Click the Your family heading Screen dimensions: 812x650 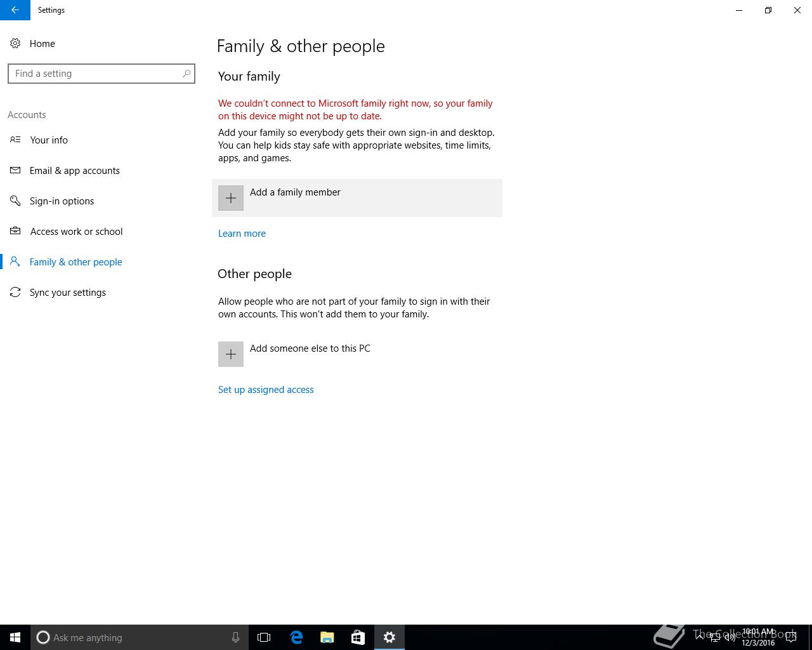pyautogui.click(x=249, y=76)
